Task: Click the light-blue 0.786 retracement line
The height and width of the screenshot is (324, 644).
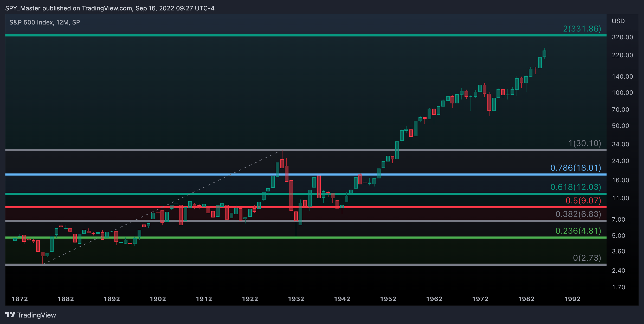Action: [x=306, y=175]
